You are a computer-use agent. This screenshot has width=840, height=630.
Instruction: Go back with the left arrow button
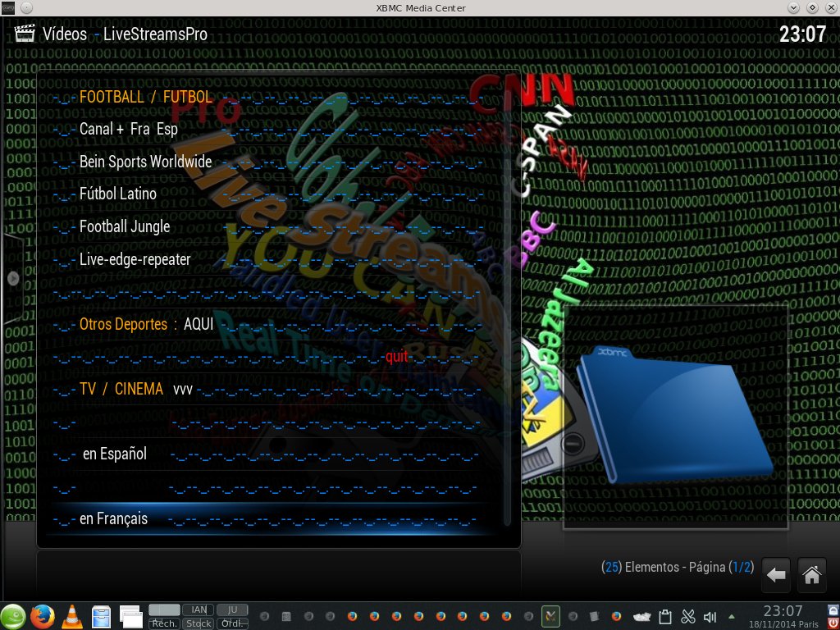[776, 575]
